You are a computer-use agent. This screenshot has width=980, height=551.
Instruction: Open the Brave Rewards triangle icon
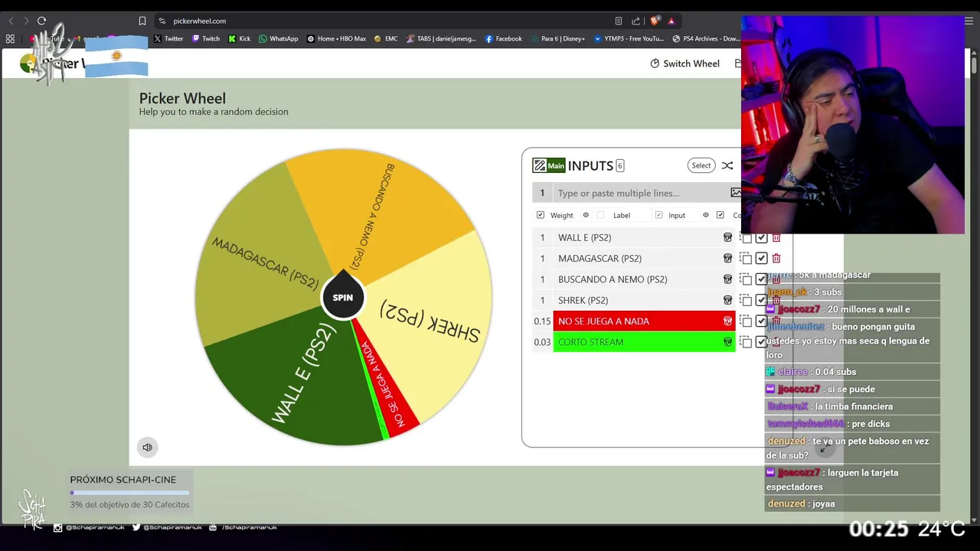pyautogui.click(x=671, y=21)
